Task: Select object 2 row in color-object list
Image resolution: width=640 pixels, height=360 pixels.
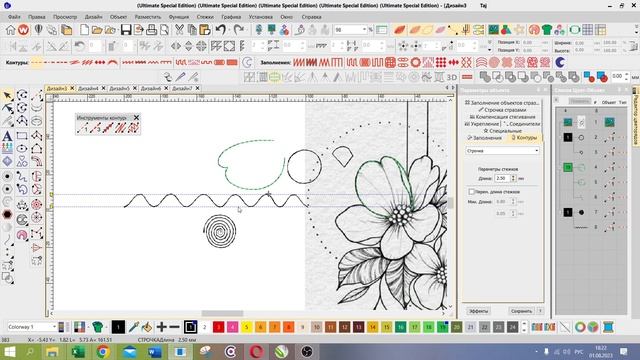Action: (x=591, y=137)
